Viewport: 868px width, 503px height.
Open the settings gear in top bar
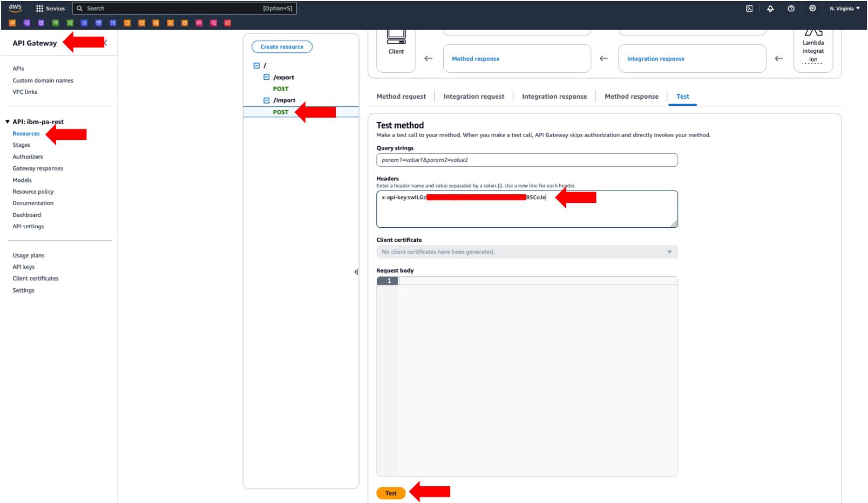click(812, 9)
